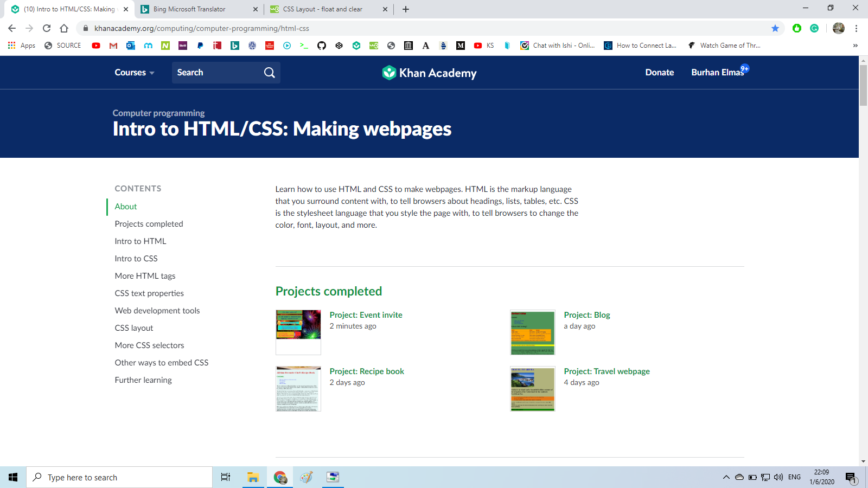Click the Khan Academy leaf logo
The height and width of the screenshot is (488, 868).
pos(389,73)
